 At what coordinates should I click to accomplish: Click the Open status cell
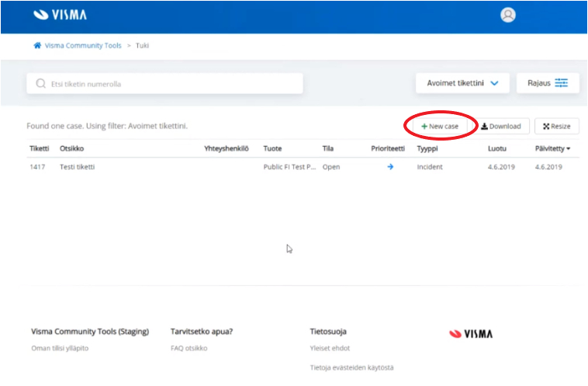(331, 167)
